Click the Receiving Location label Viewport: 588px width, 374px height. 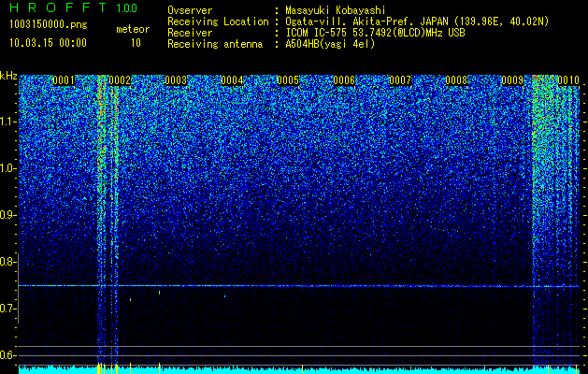(x=218, y=22)
